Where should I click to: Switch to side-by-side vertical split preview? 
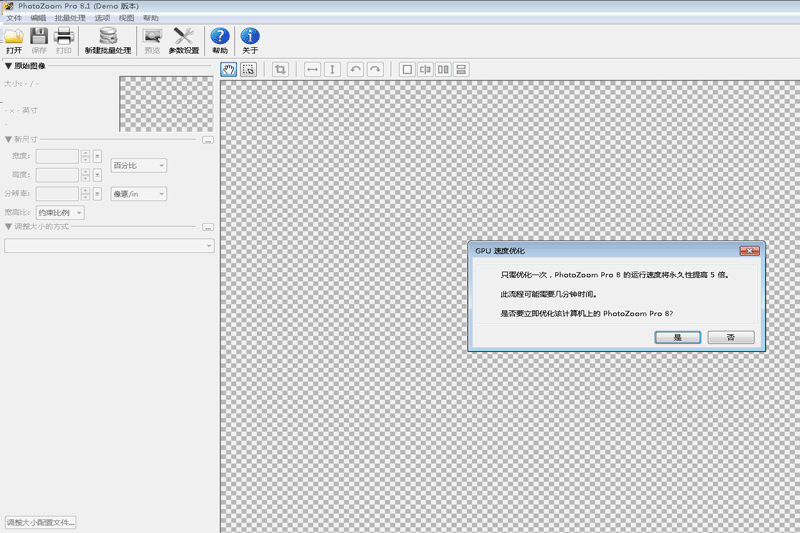point(443,69)
